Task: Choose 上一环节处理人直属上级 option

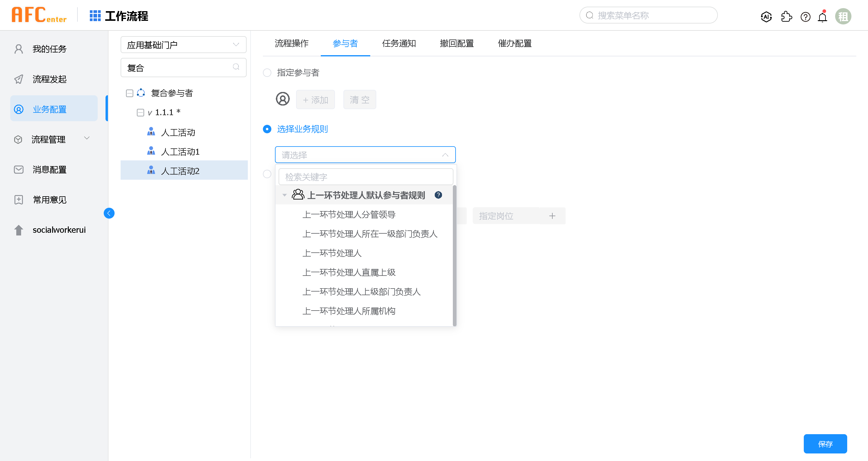Action: 349,272
